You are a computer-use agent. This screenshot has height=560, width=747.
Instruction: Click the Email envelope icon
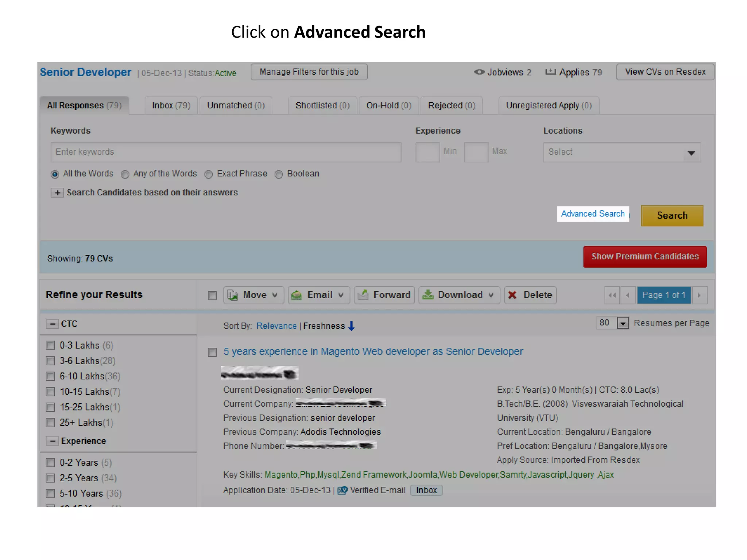297,295
